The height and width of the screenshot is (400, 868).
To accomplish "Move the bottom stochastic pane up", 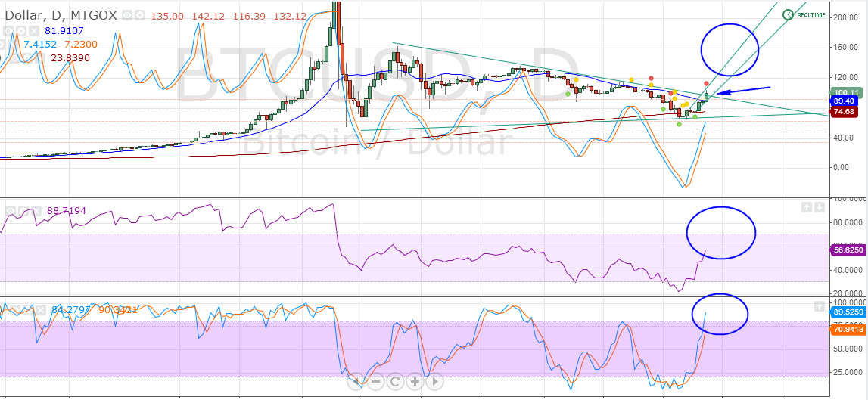I will tap(820, 306).
